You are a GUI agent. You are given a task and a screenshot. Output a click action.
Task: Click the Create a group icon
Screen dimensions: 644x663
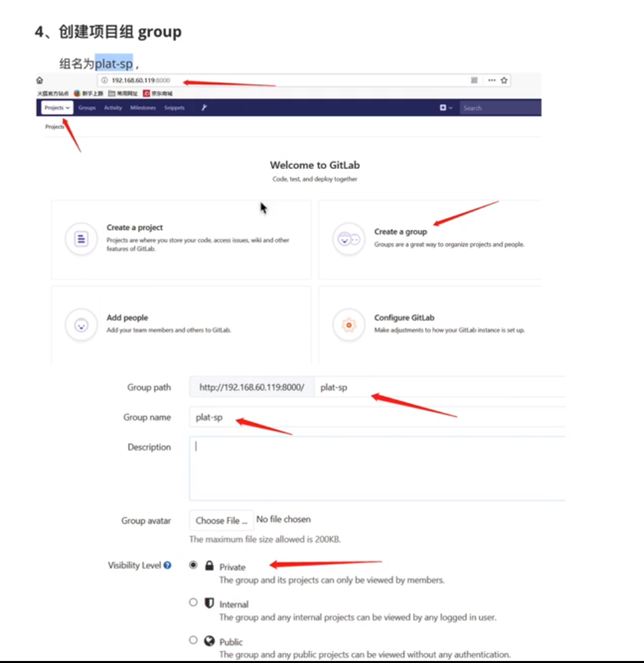coord(349,238)
